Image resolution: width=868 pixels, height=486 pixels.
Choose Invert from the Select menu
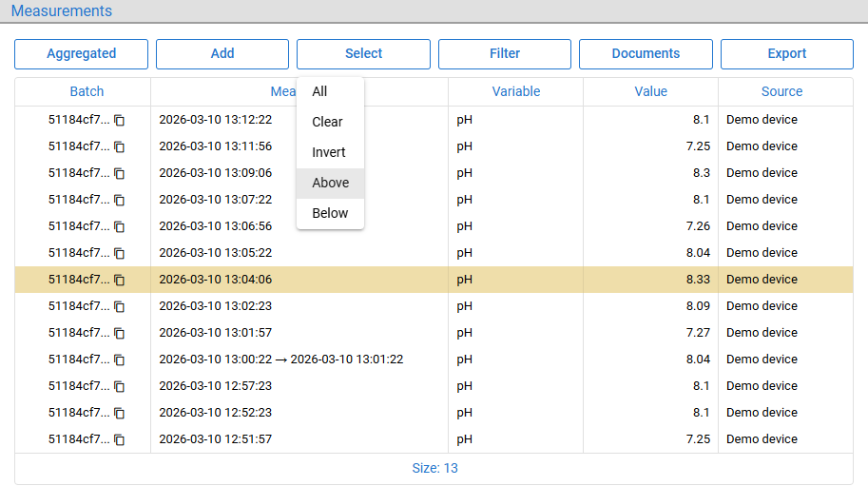(x=331, y=152)
